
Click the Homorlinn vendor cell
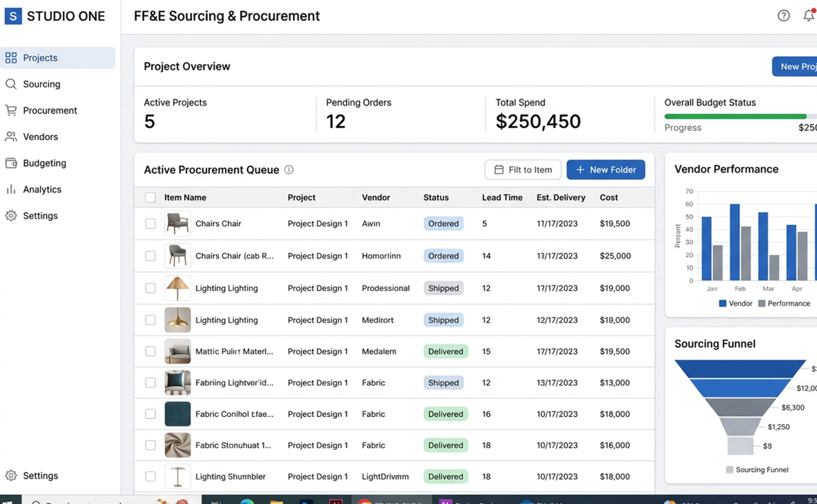click(x=381, y=256)
